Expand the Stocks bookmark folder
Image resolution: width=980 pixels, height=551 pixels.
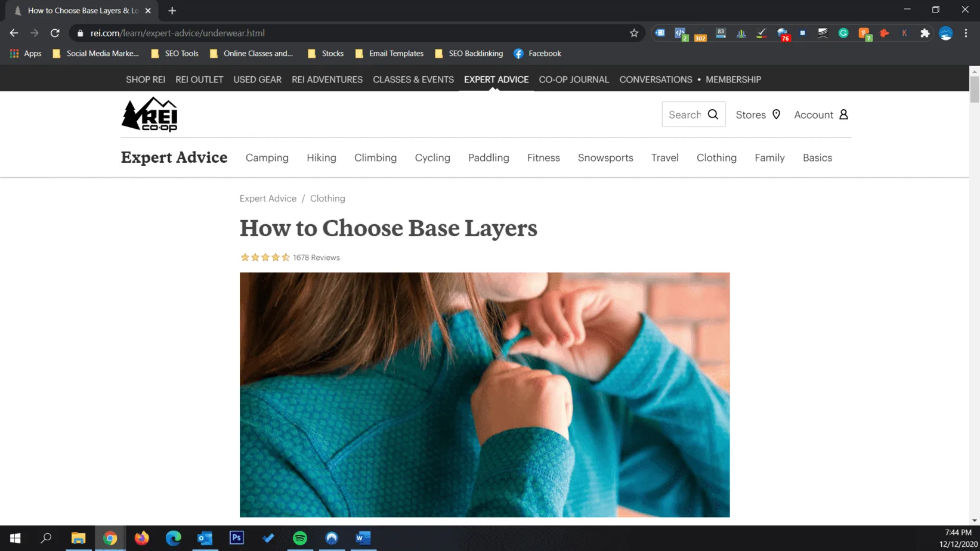(326, 54)
